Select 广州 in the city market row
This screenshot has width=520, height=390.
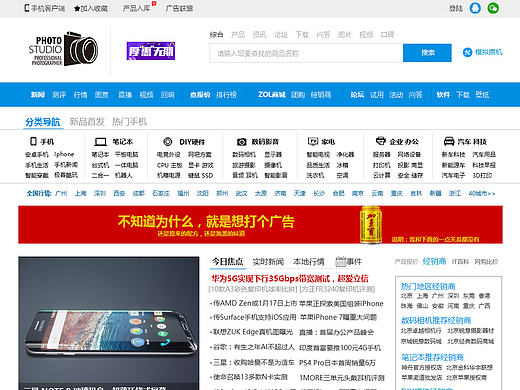[61, 193]
